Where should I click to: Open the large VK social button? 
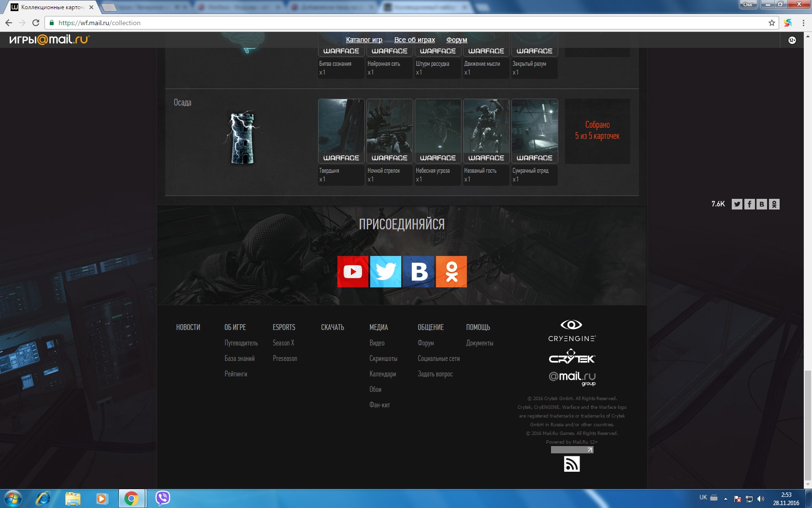coord(419,271)
